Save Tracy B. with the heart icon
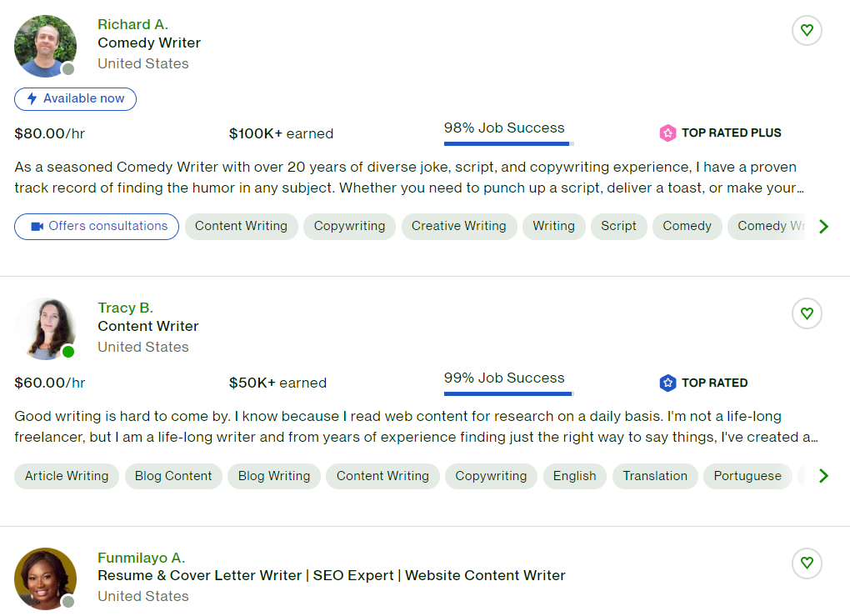The height and width of the screenshot is (616, 850). pyautogui.click(x=806, y=314)
